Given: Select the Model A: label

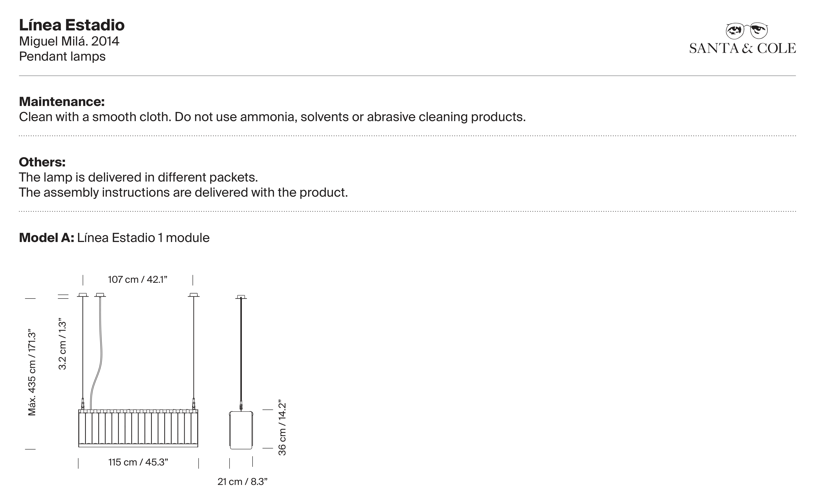Looking at the screenshot, I should (46, 238).
